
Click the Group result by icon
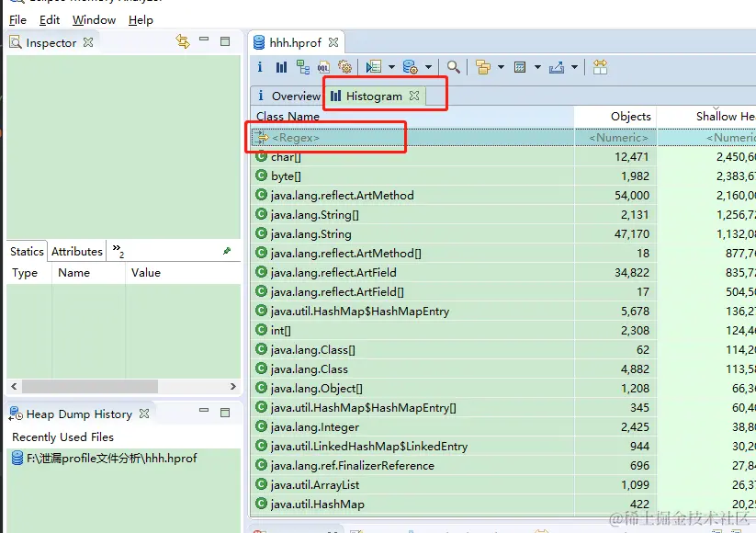pos(482,67)
